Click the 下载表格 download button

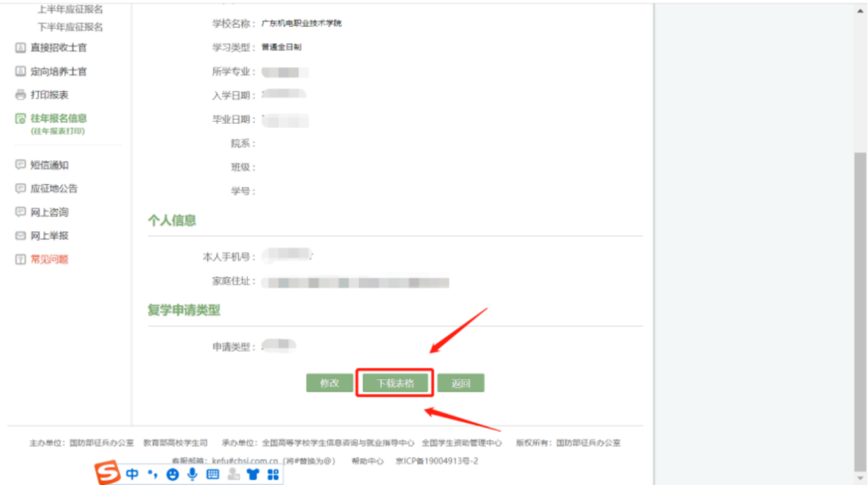pos(395,383)
